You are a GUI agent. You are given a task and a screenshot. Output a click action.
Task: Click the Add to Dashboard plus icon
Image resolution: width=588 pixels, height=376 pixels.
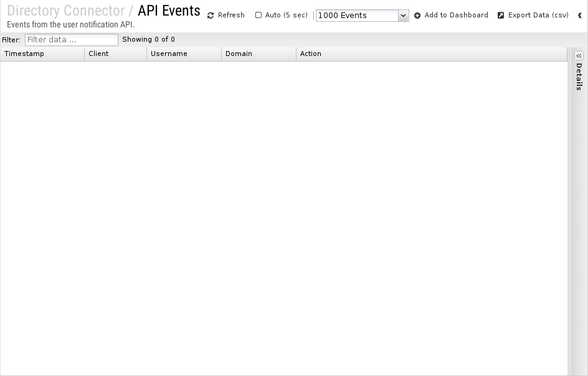coord(417,16)
